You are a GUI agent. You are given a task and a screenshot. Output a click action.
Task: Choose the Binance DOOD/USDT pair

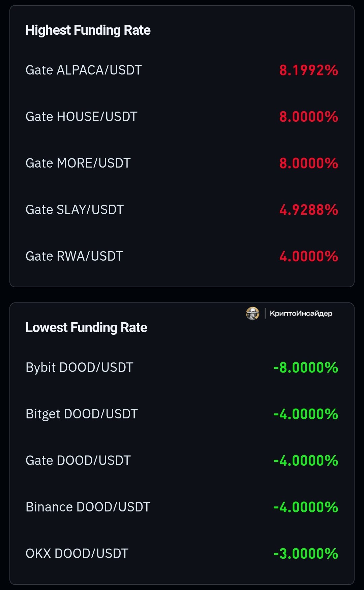coord(88,507)
